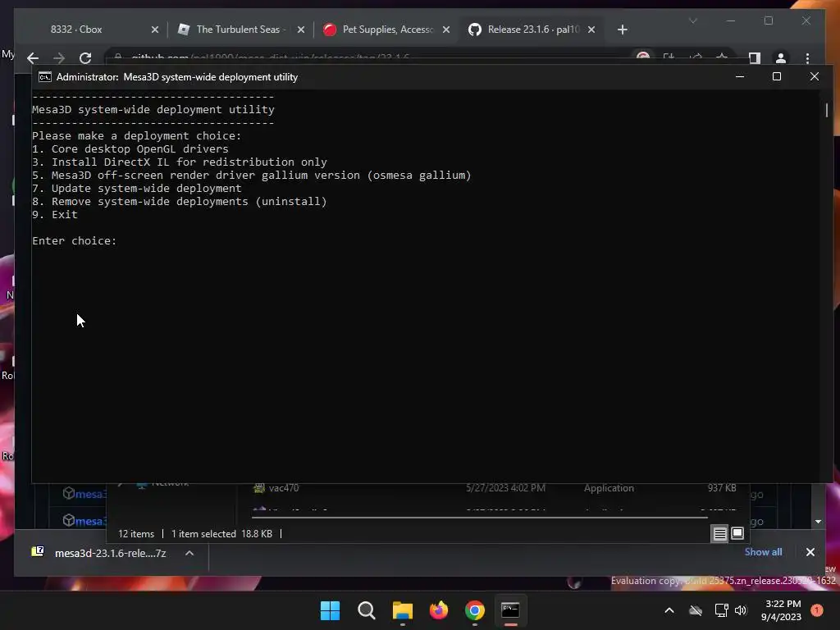The image size is (840, 630).
Task: Click option 7 Update system-wide deployment
Action: [137, 188]
